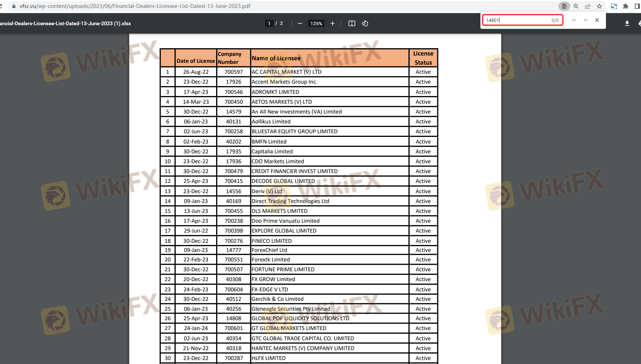This screenshot has height=364, width=641.
Task: Go to next find result
Action: 586,20
